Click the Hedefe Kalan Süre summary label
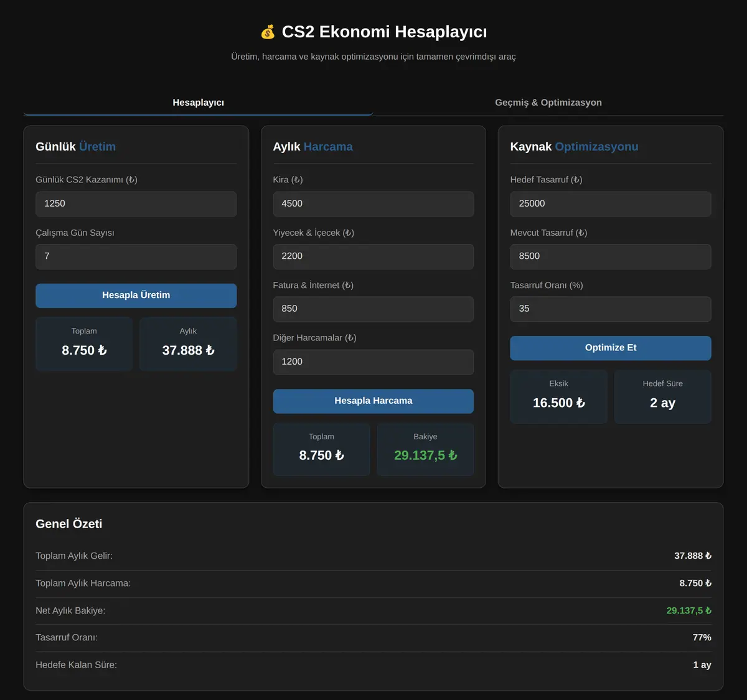 point(76,665)
